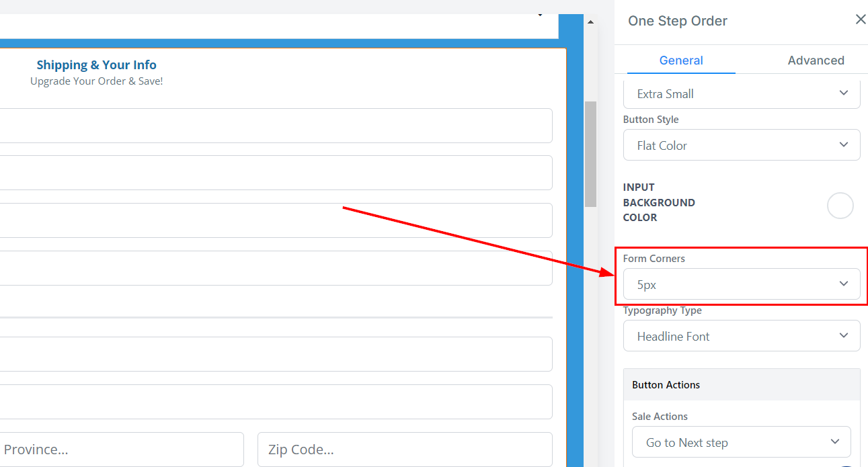Open the Sale Actions Go to Next step dropdown
The height and width of the screenshot is (467, 868).
tap(742, 442)
